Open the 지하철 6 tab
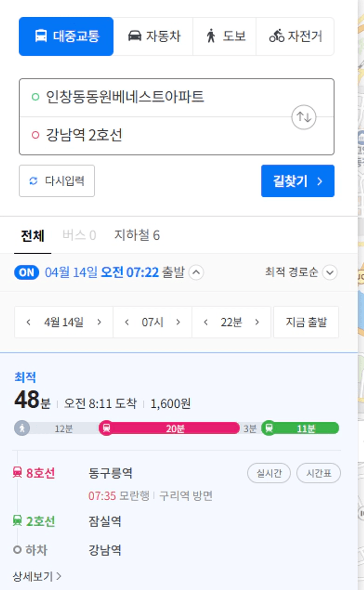Screen dimensions: 364x590 coord(137,236)
